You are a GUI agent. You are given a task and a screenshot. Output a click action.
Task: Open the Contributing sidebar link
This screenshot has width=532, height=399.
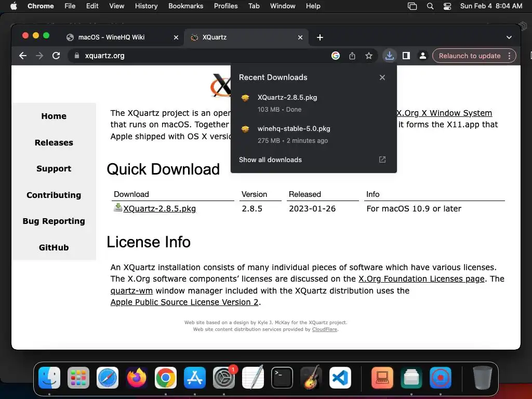54,195
